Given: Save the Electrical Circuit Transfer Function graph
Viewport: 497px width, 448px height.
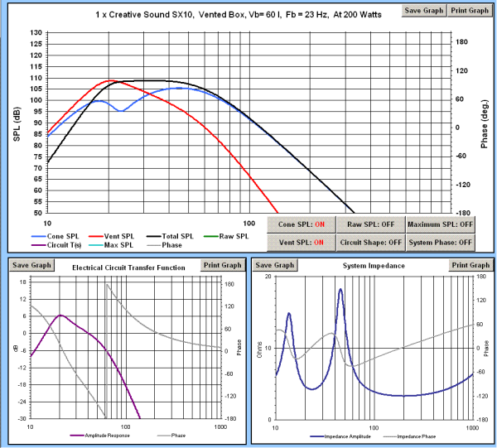Looking at the screenshot, I should click(x=31, y=265).
